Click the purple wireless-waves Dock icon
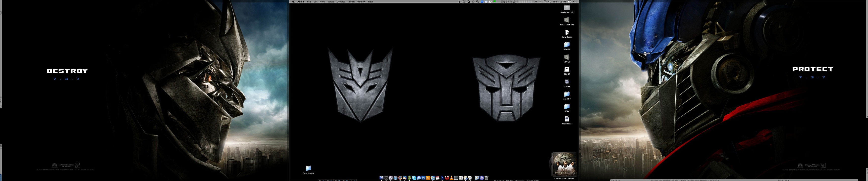This screenshot has width=868, height=181. (482, 178)
